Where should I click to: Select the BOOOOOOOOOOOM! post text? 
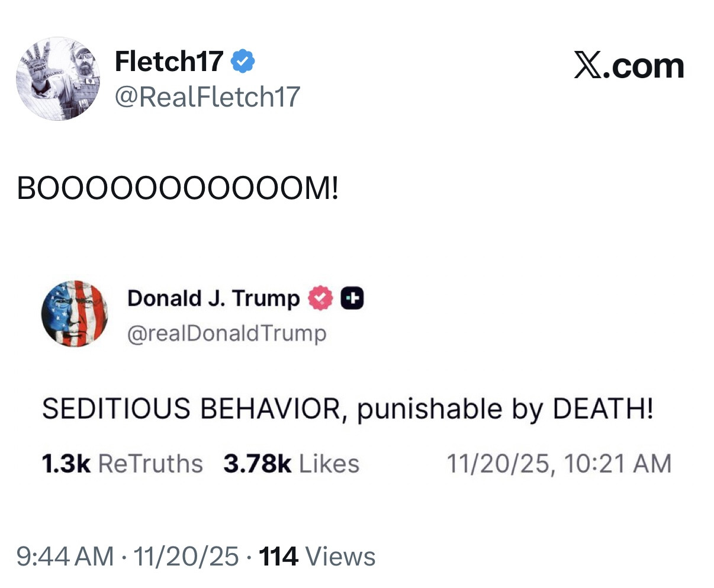[178, 189]
